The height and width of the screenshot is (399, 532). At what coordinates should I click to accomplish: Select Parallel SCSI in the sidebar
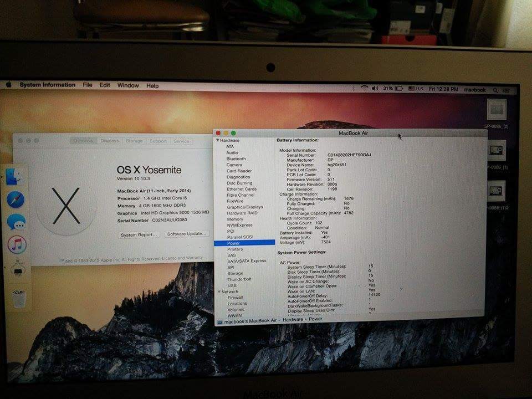(x=240, y=237)
